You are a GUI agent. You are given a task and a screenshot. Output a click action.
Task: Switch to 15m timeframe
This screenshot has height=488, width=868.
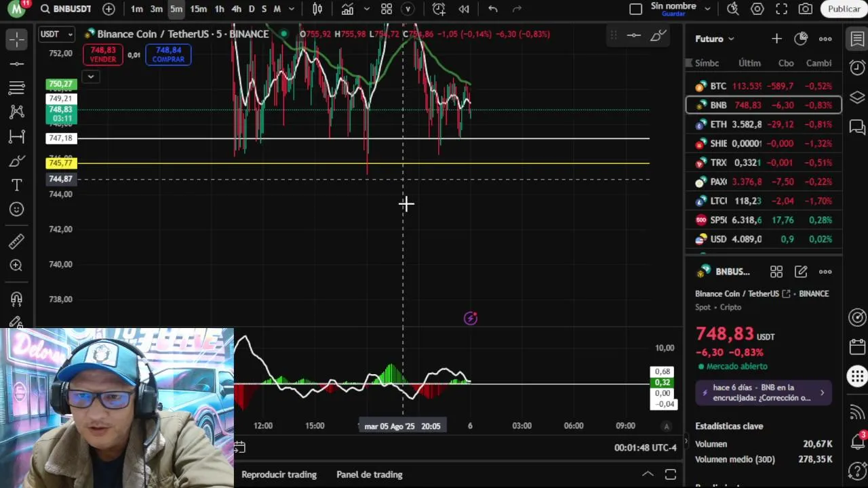tap(199, 9)
